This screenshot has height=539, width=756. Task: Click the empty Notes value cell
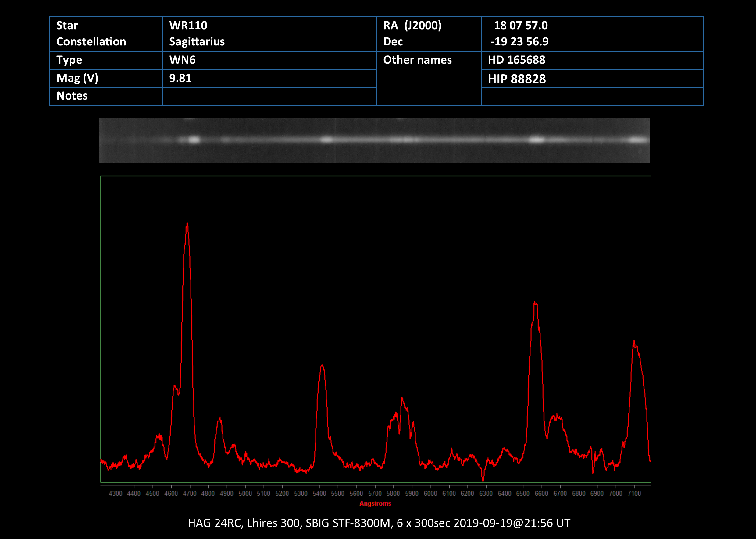tap(269, 96)
